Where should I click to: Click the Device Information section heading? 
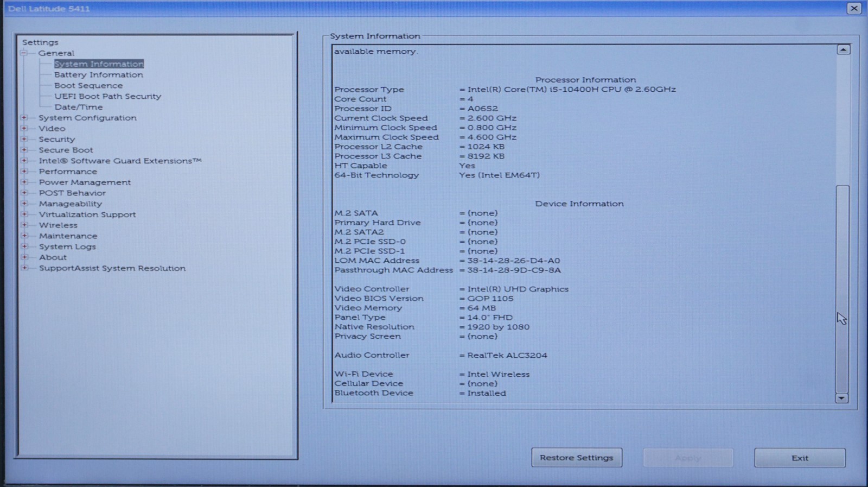click(579, 204)
